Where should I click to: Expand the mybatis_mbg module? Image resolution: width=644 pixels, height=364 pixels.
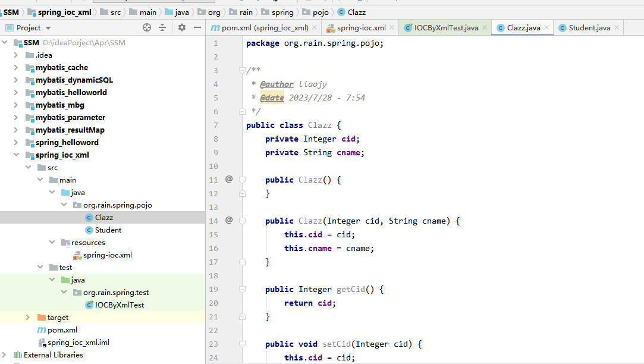(16, 105)
